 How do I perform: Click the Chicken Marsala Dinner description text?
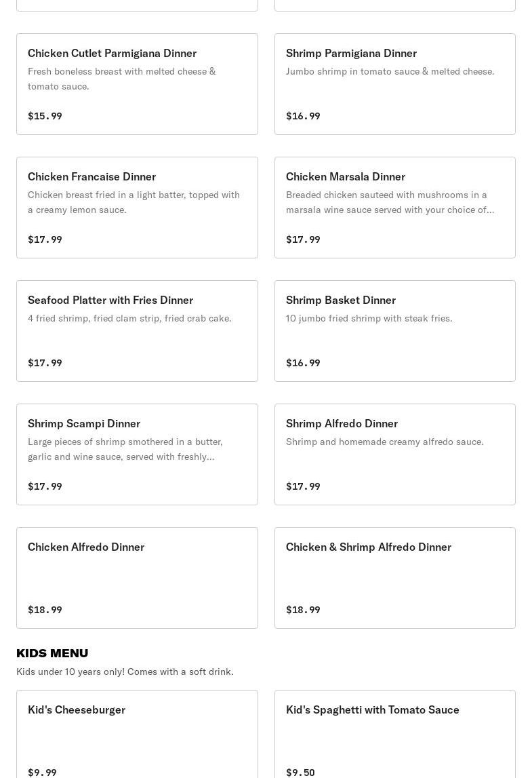[390, 202]
